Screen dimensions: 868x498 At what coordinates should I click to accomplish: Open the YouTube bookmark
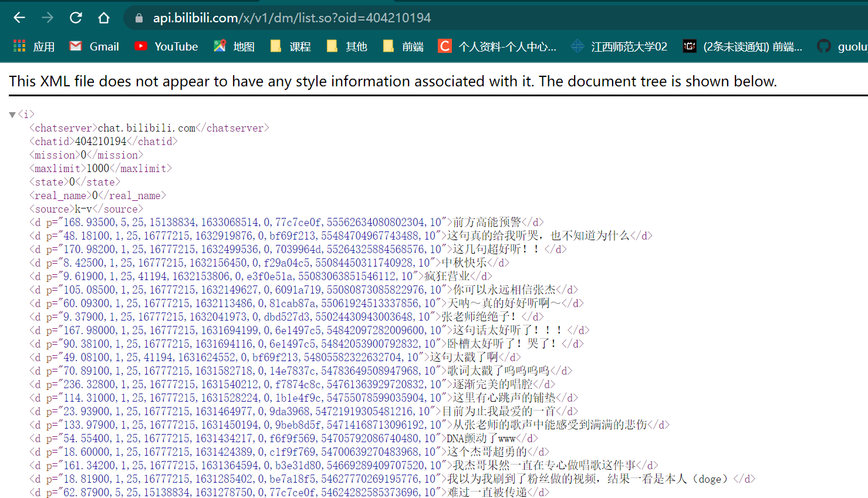166,46
